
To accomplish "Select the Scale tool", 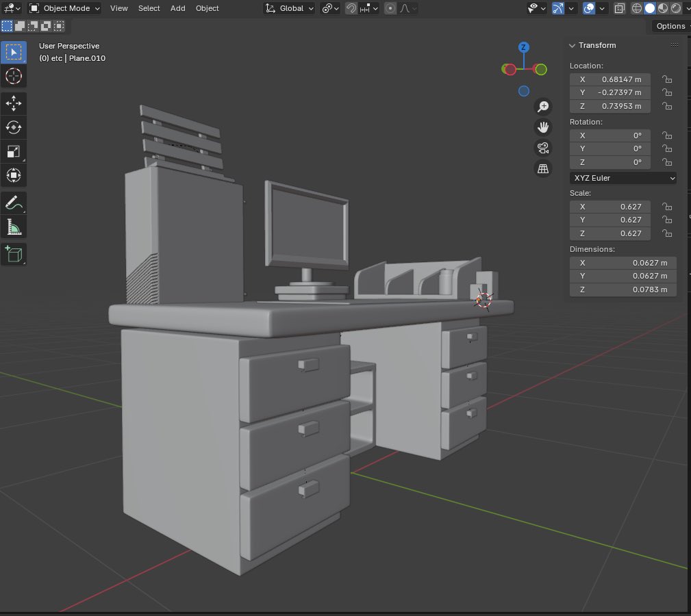I will click(x=14, y=151).
